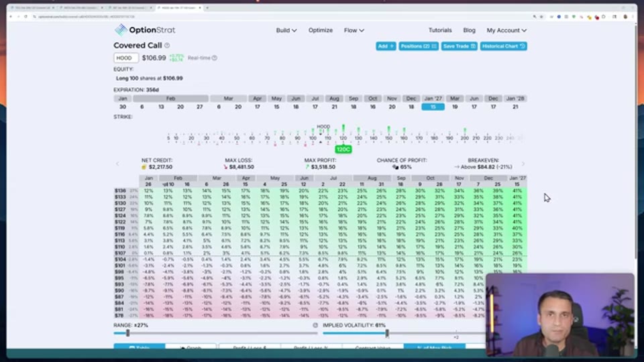This screenshot has width=644, height=362.
Task: Click the Chance of Profit dice icon
Action: (x=396, y=167)
